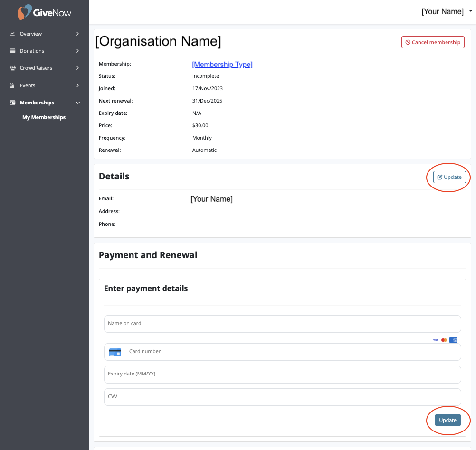Click [Your Name] in the top bar
476x450 pixels.
click(x=442, y=11)
